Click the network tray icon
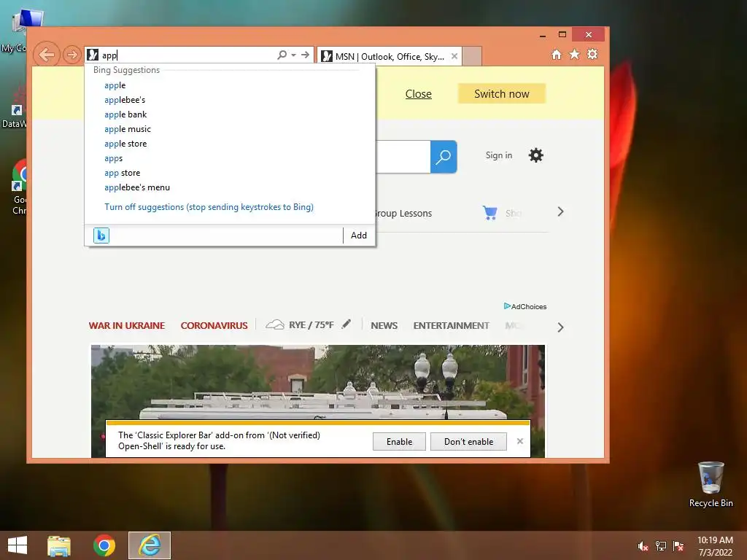The image size is (747, 560). pyautogui.click(x=661, y=546)
